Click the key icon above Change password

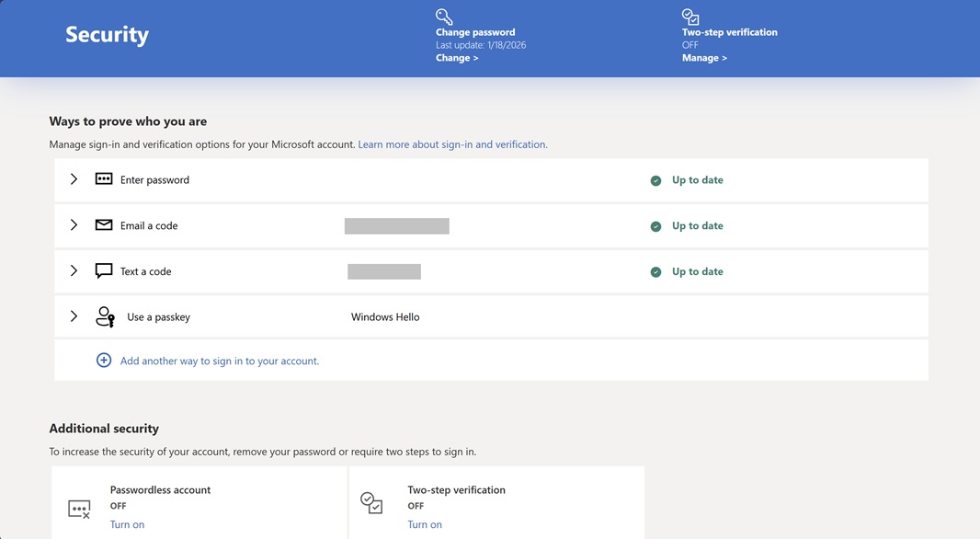point(444,17)
